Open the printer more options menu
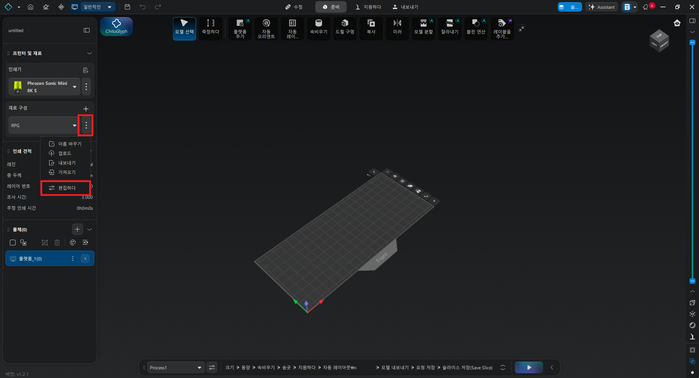Image resolution: width=699 pixels, height=378 pixels. point(86,86)
